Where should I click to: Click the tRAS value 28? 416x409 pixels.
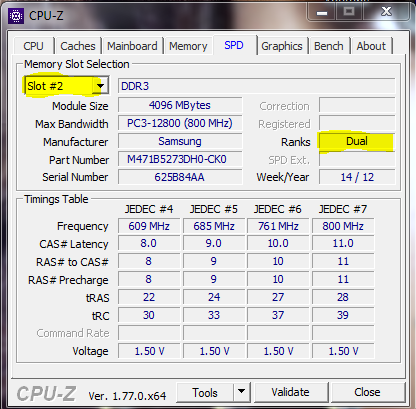point(343,297)
